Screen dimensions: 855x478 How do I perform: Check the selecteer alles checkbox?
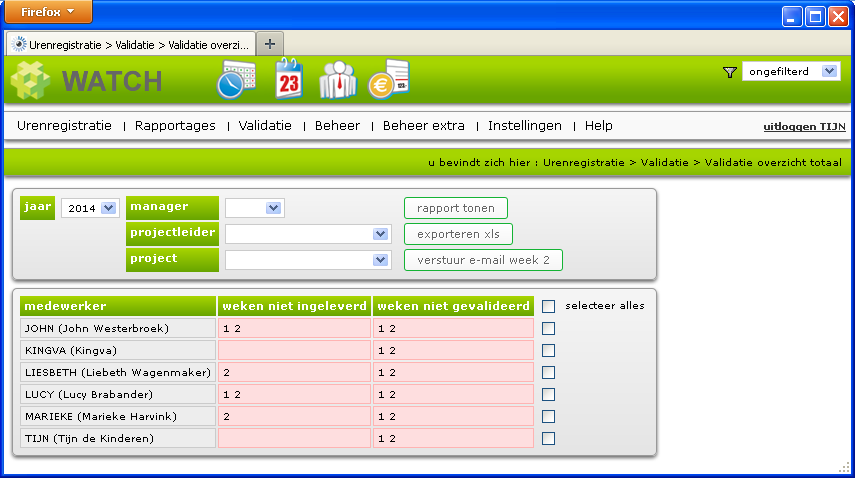pyautogui.click(x=549, y=306)
